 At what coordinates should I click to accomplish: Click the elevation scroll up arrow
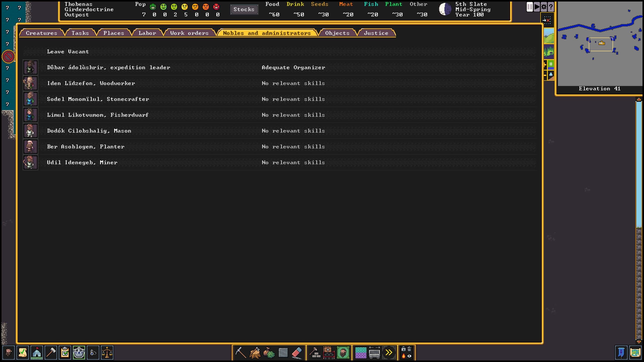639,100
